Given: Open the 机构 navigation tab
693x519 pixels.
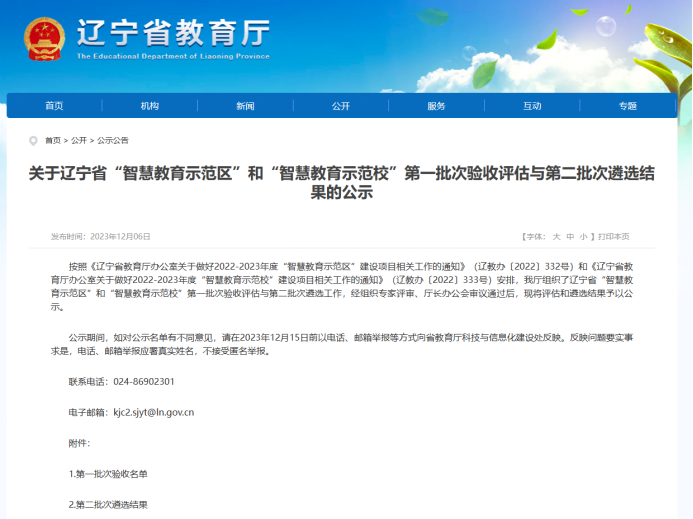Looking at the screenshot, I should 150,106.
